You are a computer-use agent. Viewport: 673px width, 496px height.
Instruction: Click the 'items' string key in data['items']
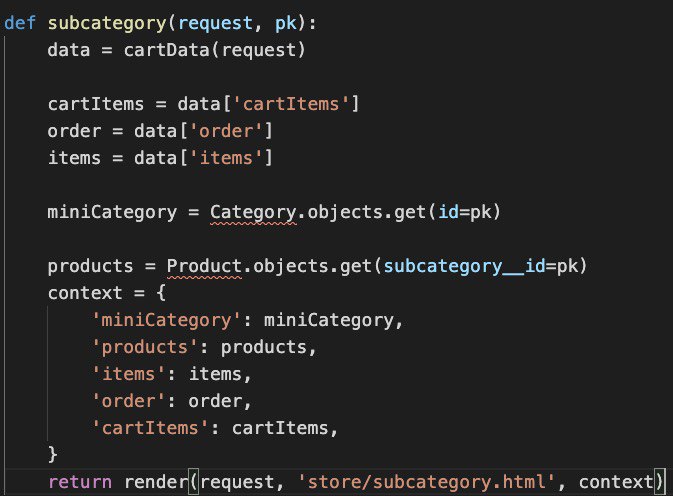(x=226, y=158)
